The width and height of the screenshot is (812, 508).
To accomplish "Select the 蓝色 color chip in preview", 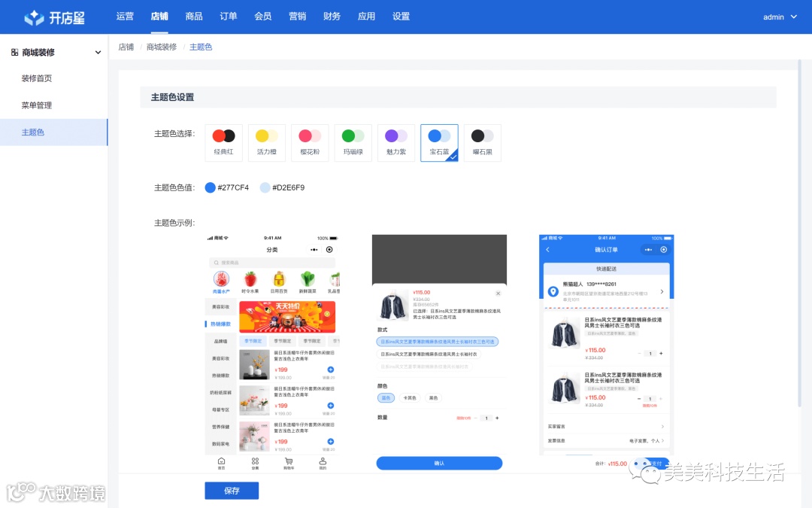I will (386, 398).
